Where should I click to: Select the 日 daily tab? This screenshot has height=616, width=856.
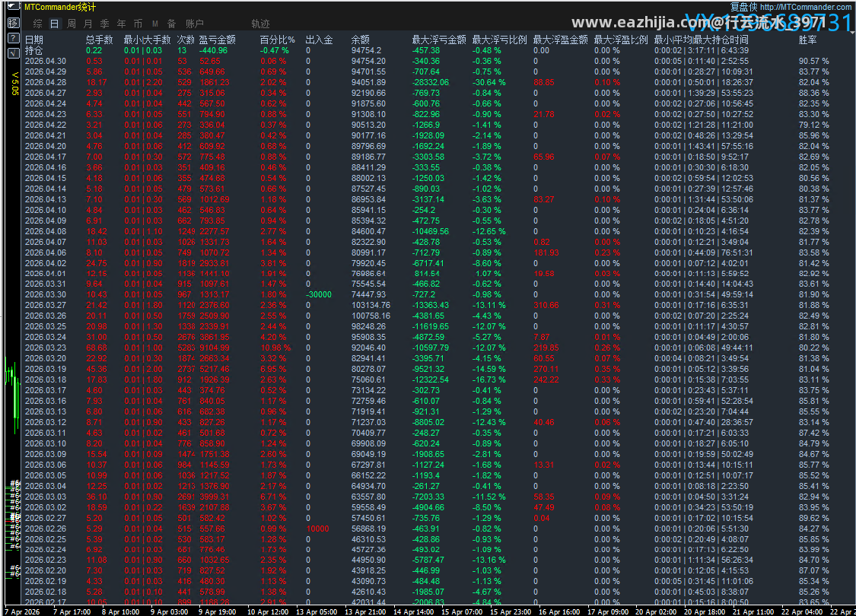[x=54, y=24]
